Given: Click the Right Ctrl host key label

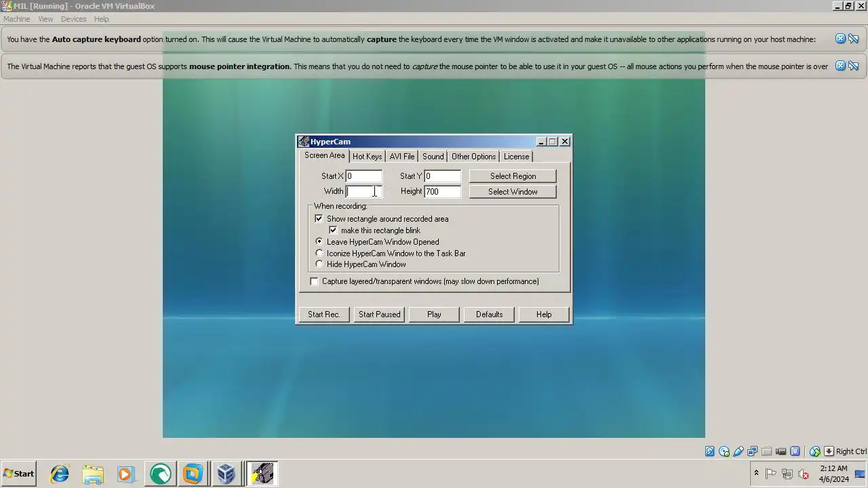Looking at the screenshot, I should pyautogui.click(x=851, y=451).
